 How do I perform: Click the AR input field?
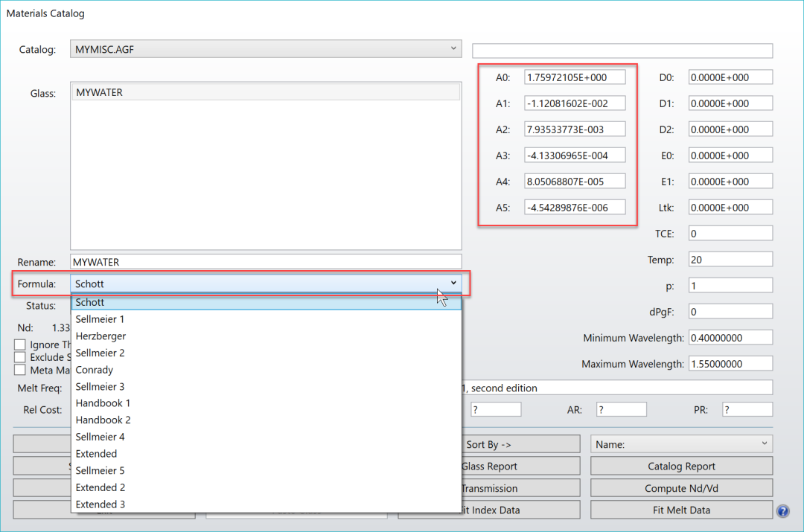click(622, 409)
